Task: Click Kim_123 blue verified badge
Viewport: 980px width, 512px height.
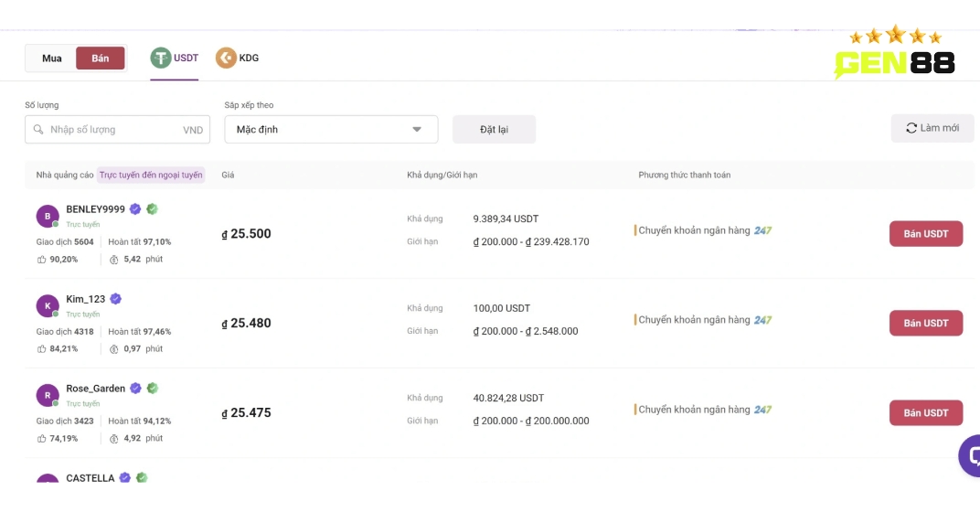Action: point(115,299)
